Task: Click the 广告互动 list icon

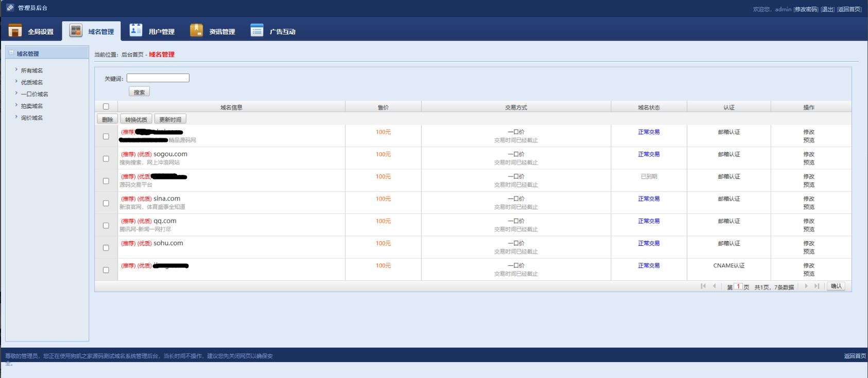Action: [257, 30]
